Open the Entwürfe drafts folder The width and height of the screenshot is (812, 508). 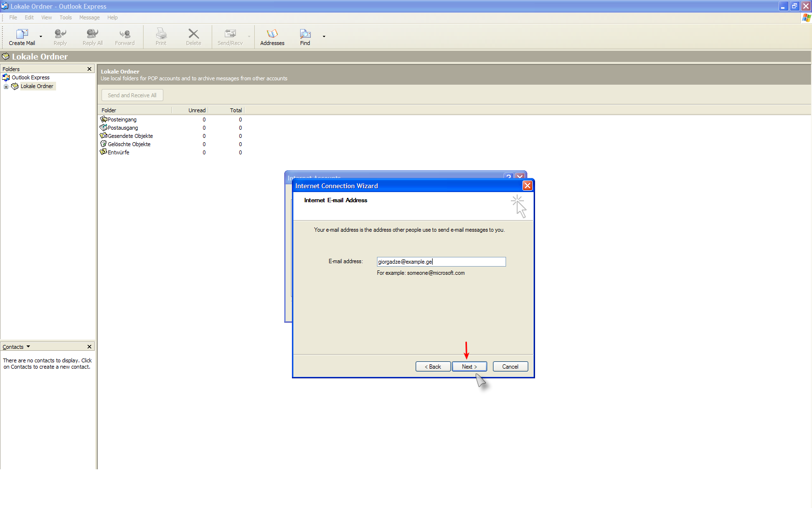(x=118, y=152)
